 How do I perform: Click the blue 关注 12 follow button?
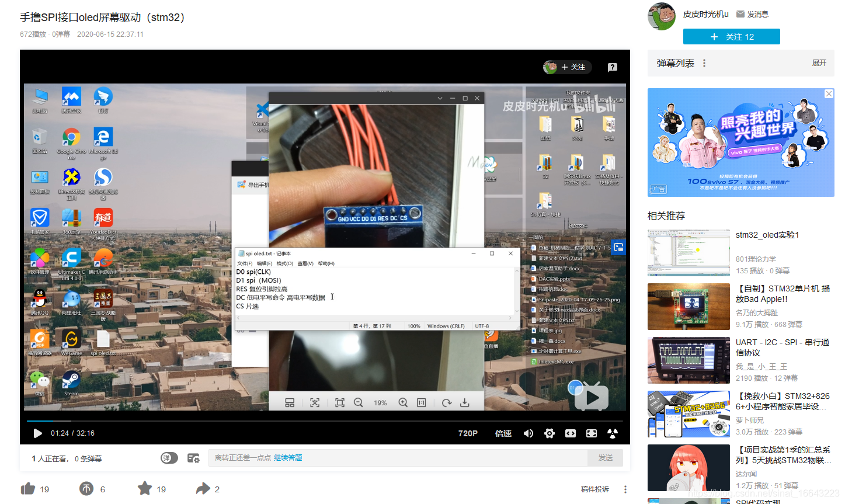coord(732,37)
